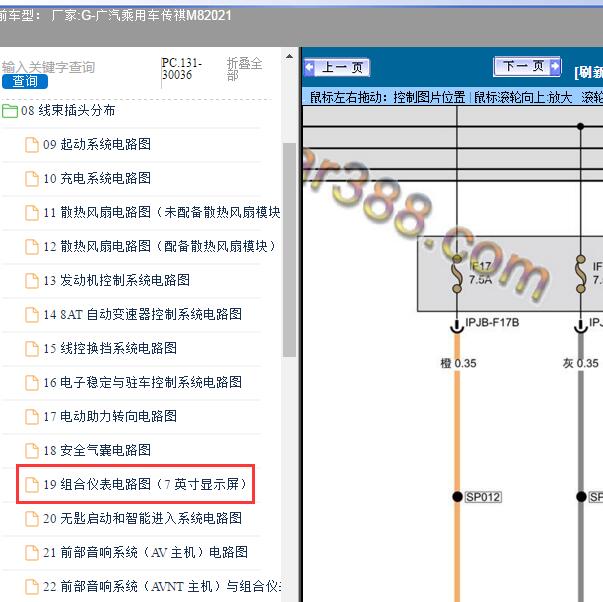Click the document icon beside 17 电动助力转向电路图
The image size is (603, 602).
32,417
